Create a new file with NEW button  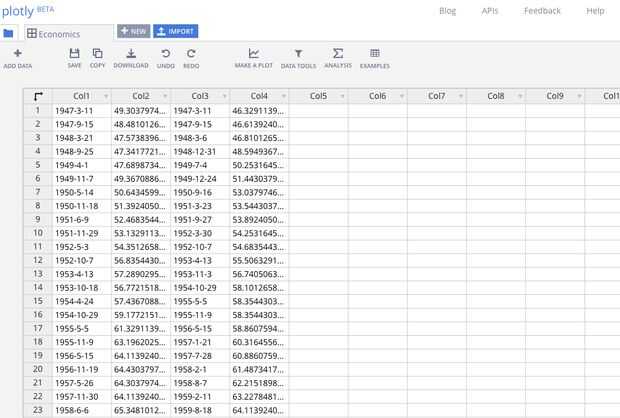pos(134,31)
